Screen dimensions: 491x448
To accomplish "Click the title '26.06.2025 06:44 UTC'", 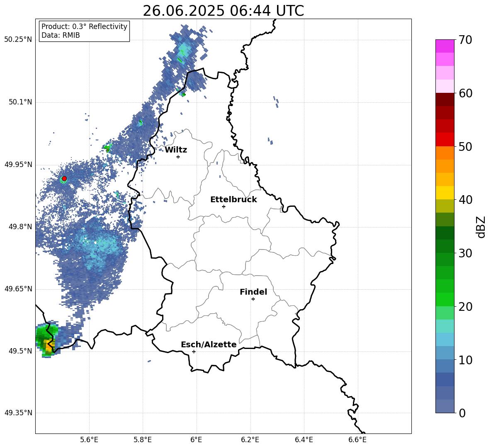I will click(x=223, y=11).
